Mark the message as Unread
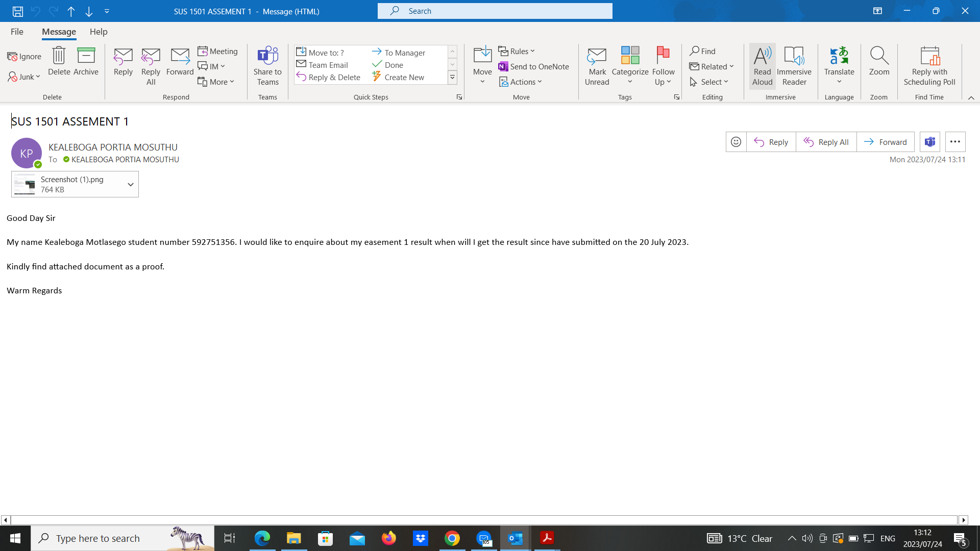980x551 pixels. point(597,65)
